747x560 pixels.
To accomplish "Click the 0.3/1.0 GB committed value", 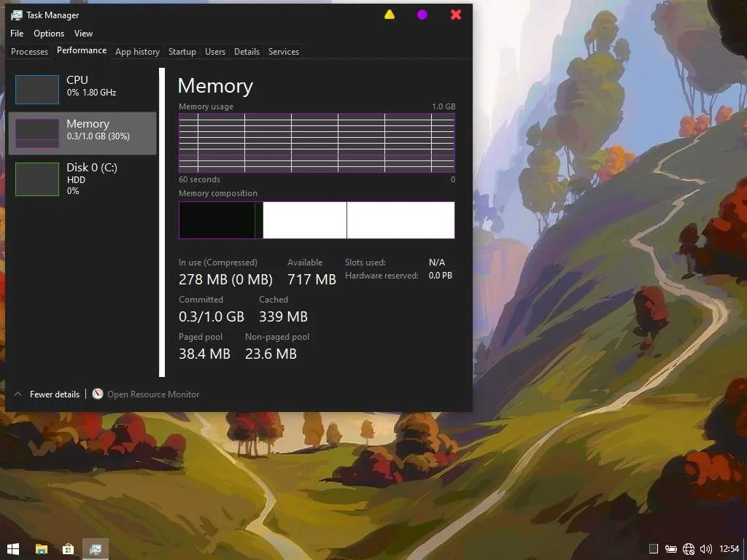I will tap(211, 316).
